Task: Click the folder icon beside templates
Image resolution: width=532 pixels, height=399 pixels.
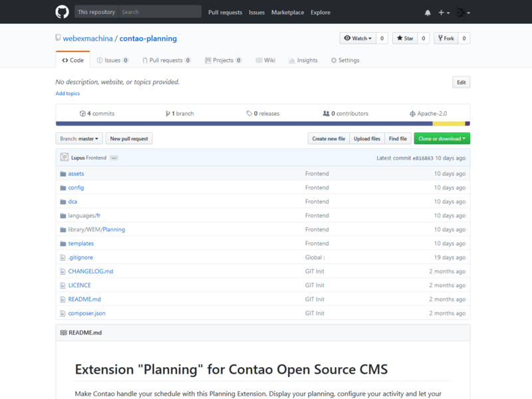Action: [x=63, y=243]
